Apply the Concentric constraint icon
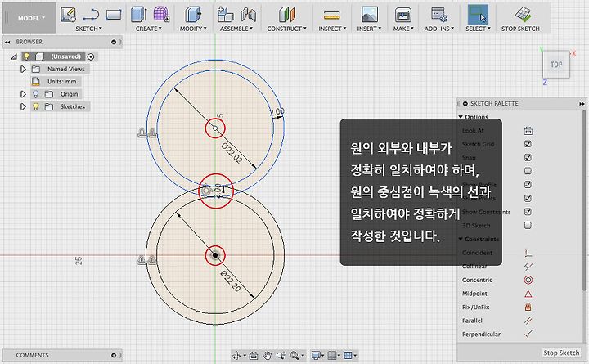 (x=528, y=280)
